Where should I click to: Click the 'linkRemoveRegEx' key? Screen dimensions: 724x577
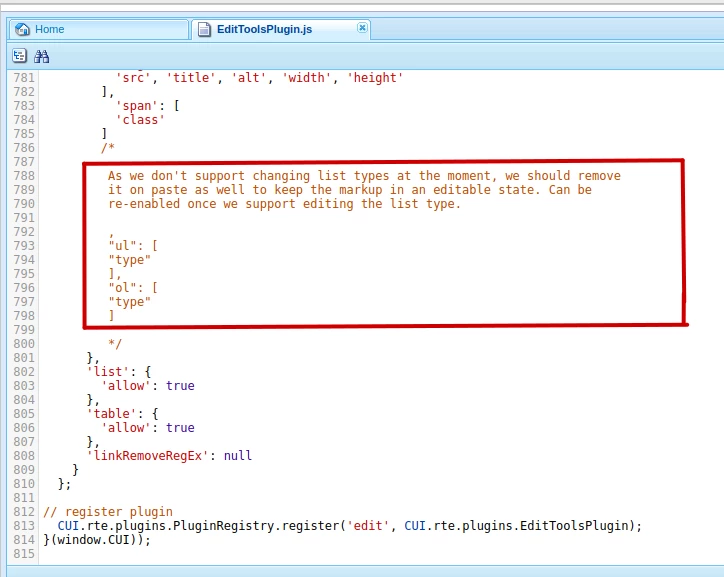click(x=148, y=456)
